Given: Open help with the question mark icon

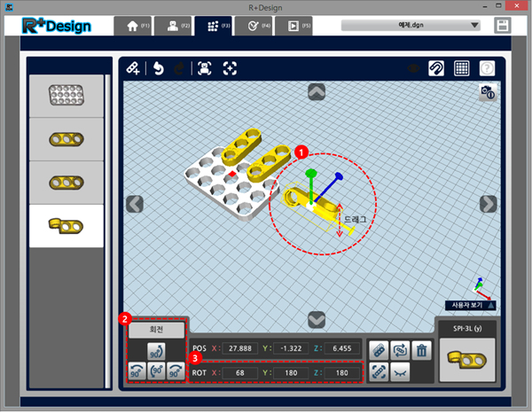Looking at the screenshot, I should pos(487,67).
